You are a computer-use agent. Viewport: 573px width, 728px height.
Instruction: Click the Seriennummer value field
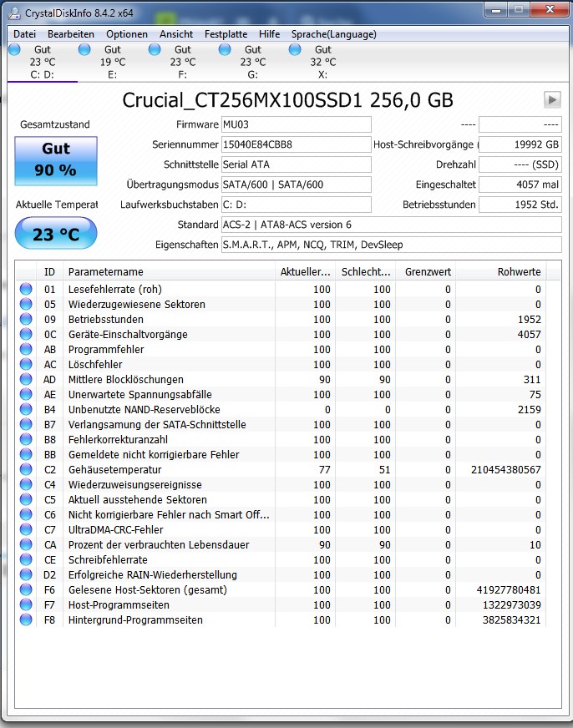[x=297, y=143]
